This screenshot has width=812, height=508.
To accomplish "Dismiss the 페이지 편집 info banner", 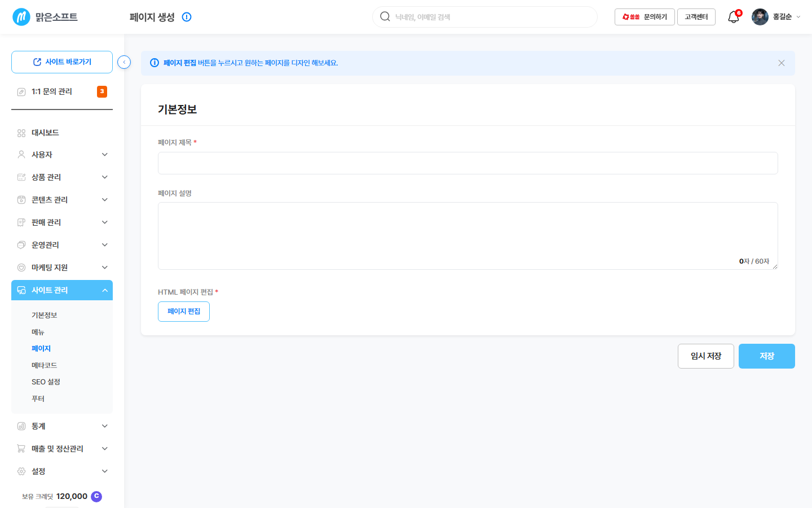I will [782, 63].
